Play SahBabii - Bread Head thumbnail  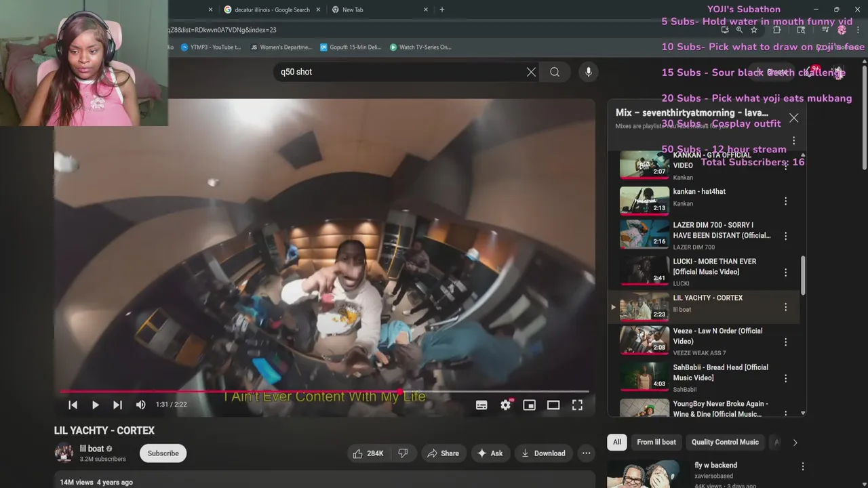coord(644,378)
